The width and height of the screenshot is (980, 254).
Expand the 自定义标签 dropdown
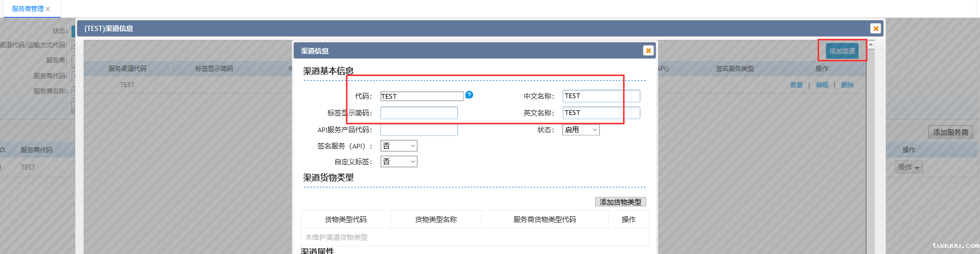pyautogui.click(x=399, y=162)
